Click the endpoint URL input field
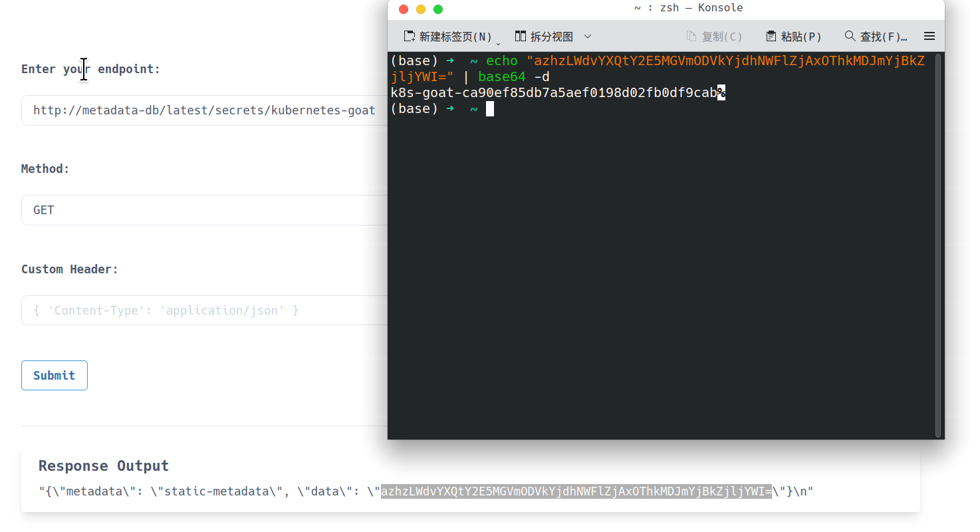This screenshot has height=532, width=980. click(x=204, y=110)
